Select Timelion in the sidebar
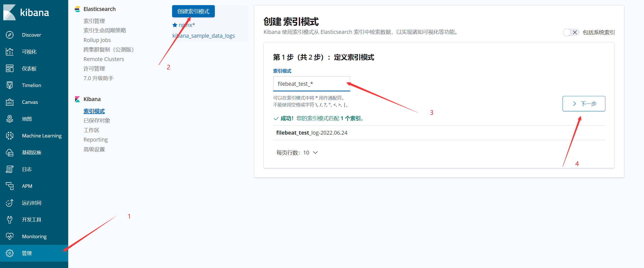644x268 pixels. coord(34,85)
